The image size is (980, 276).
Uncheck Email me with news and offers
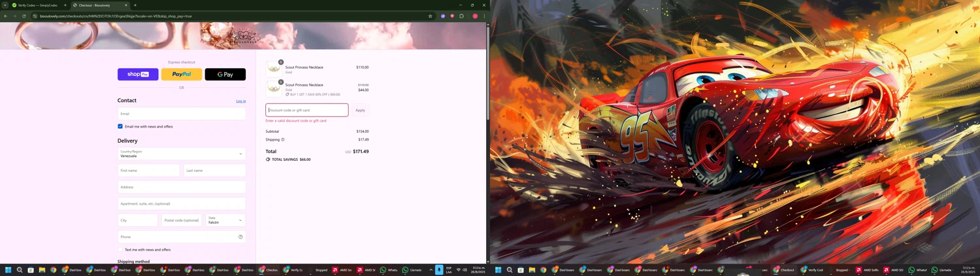coord(120,126)
